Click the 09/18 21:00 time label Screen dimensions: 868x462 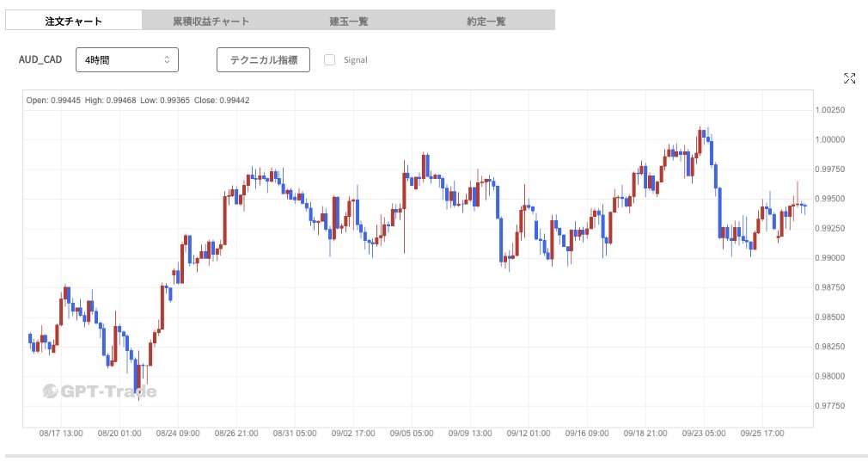click(645, 434)
